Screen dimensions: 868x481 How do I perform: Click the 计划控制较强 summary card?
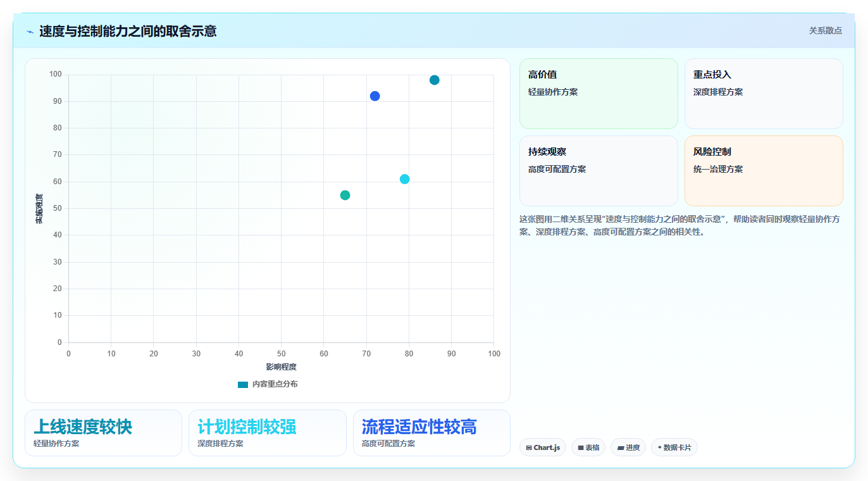[268, 433]
